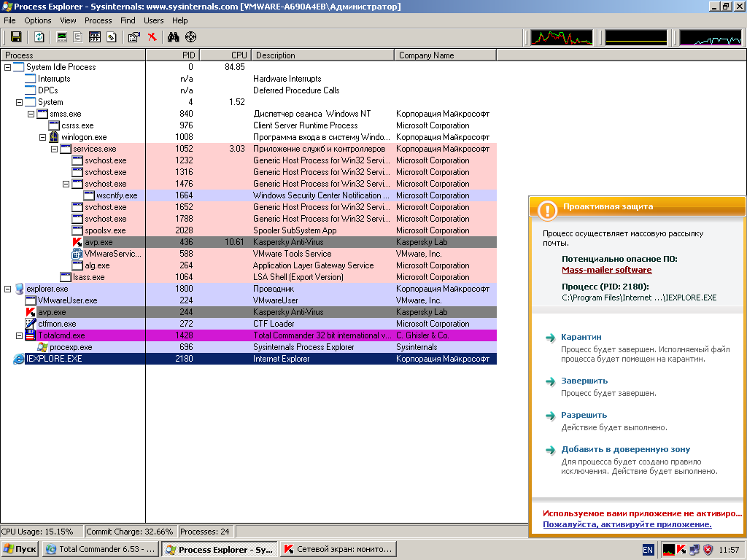Open the View menu
The image size is (747, 560).
click(x=68, y=20)
